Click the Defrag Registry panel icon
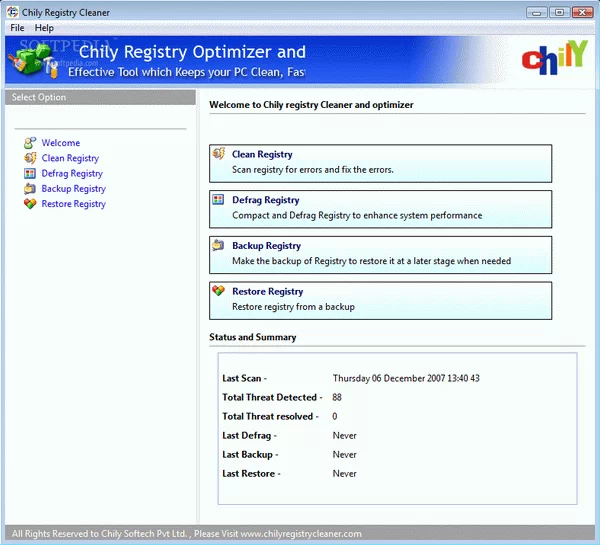 click(x=218, y=199)
